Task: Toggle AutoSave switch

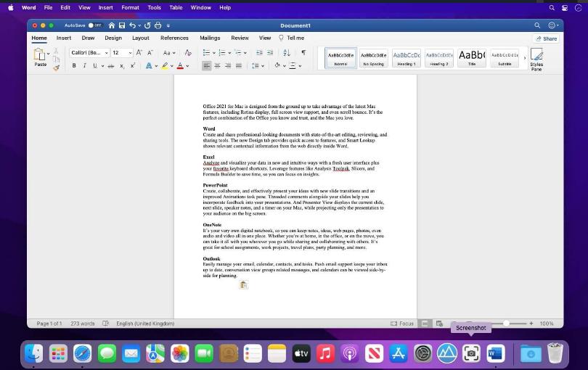Action: tap(95, 25)
